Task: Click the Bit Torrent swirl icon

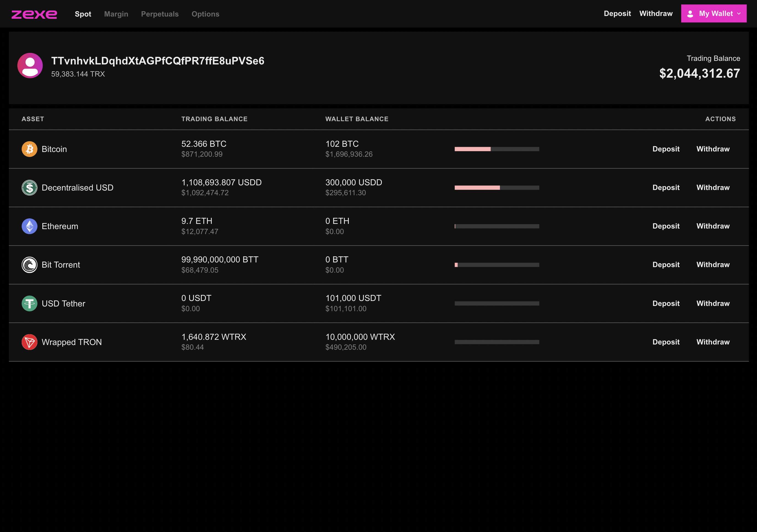Action: pos(29,265)
